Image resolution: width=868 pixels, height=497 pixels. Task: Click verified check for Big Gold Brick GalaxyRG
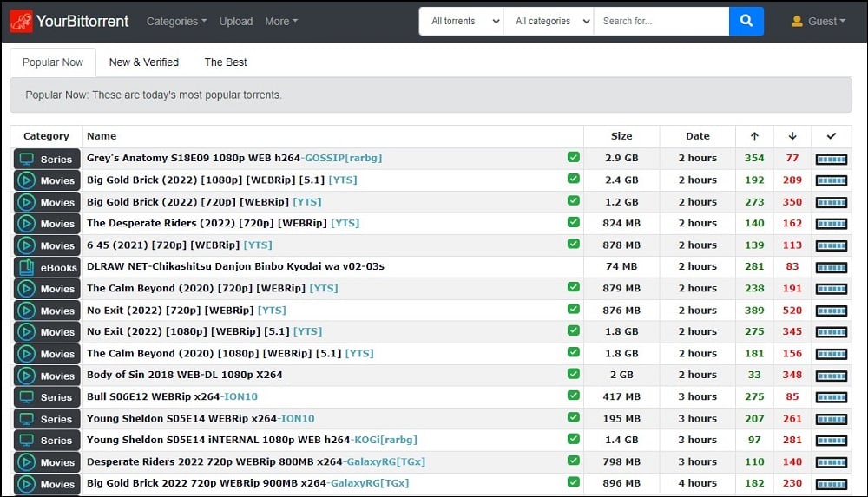click(x=574, y=482)
